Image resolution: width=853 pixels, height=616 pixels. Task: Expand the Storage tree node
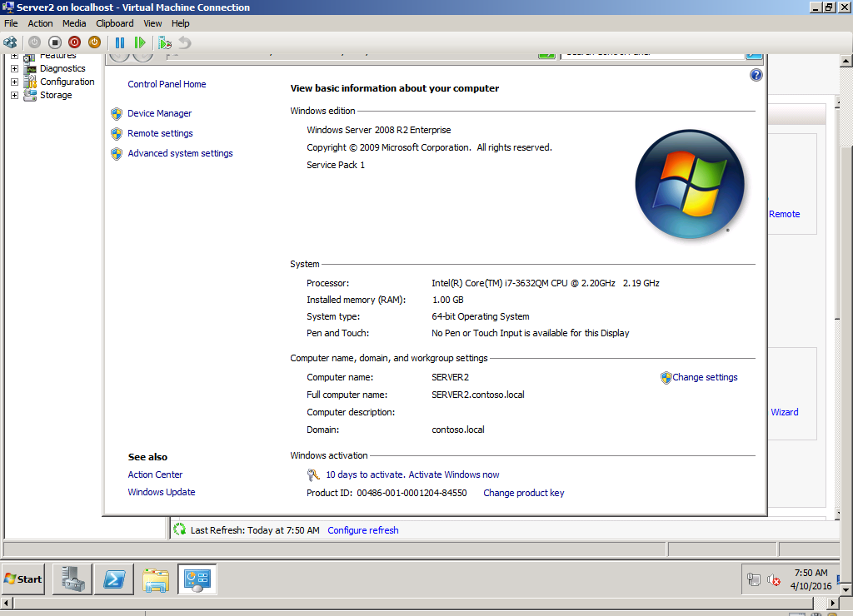15,95
